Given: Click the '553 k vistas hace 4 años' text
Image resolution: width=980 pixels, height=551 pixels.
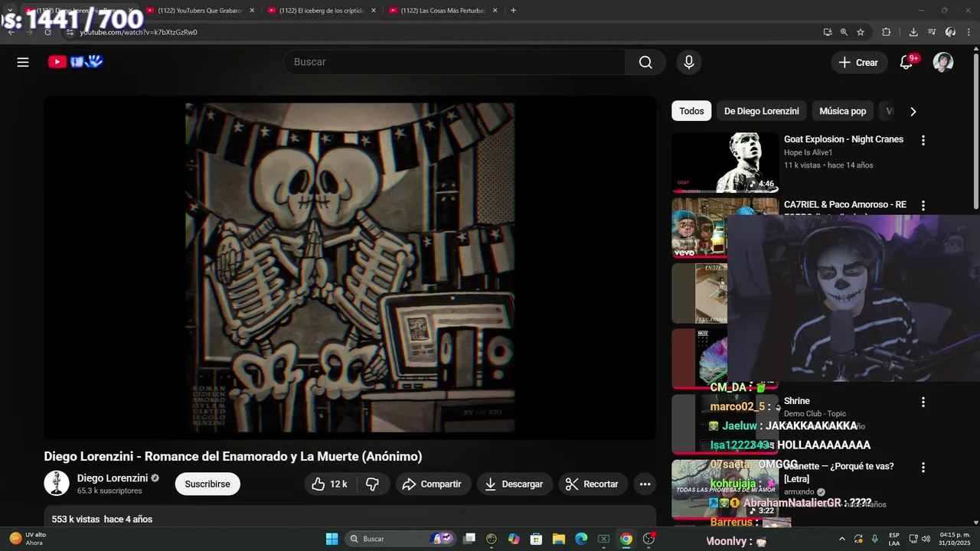Looking at the screenshot, I should [102, 519].
